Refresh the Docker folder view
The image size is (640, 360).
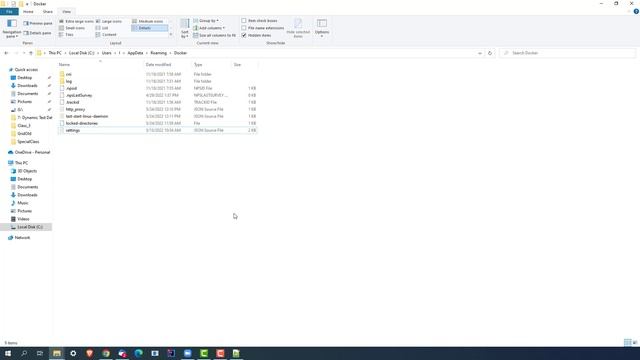[x=490, y=53]
